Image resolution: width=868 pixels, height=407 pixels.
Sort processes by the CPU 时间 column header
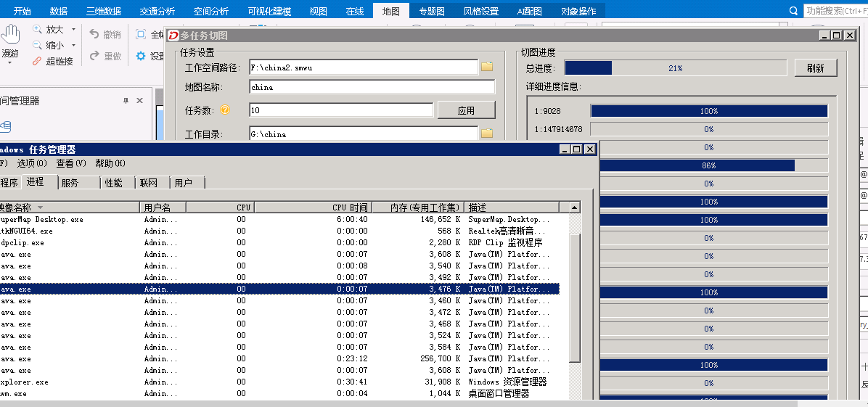313,207
